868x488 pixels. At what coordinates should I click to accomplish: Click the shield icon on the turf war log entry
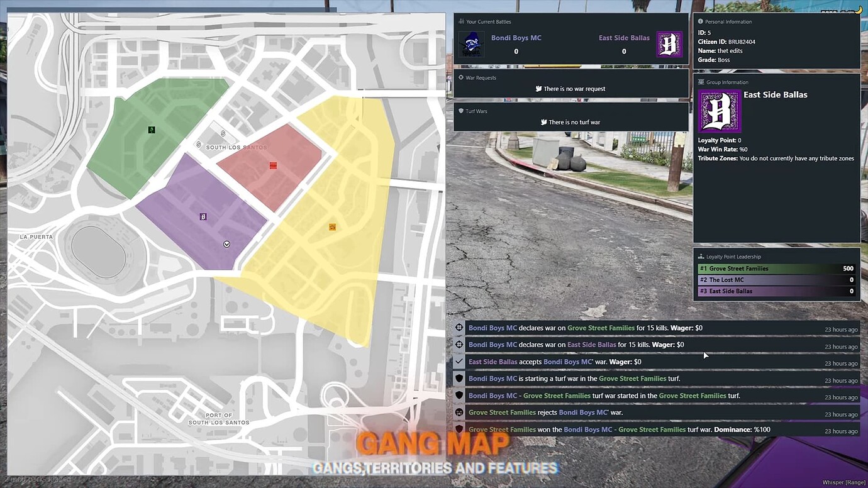459,379
